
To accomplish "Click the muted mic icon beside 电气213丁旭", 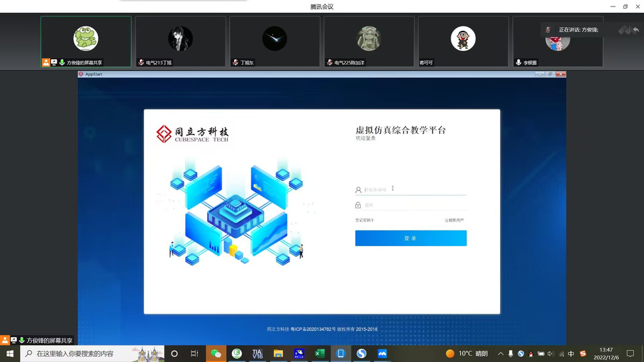I will point(141,62).
